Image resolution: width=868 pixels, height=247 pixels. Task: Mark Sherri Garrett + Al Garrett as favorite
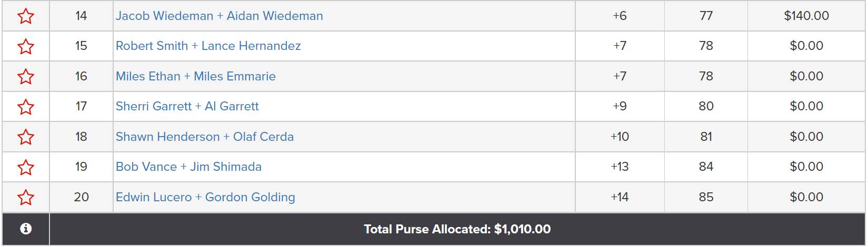pyautogui.click(x=26, y=107)
